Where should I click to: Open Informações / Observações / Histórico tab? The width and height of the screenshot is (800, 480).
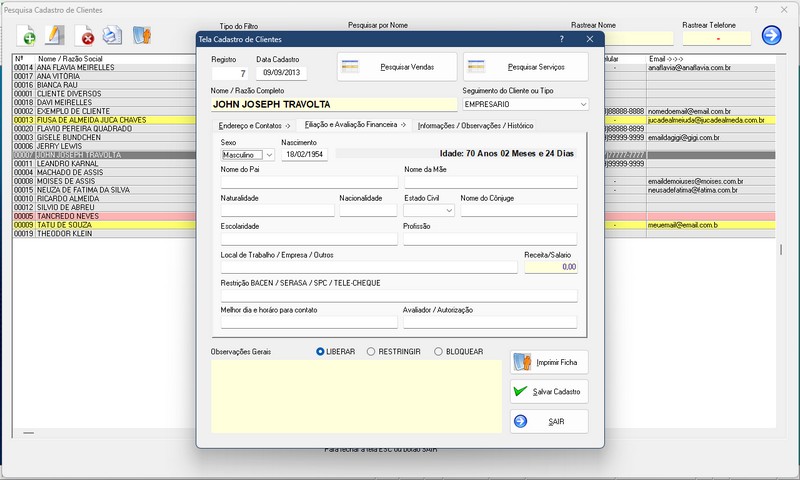point(475,126)
